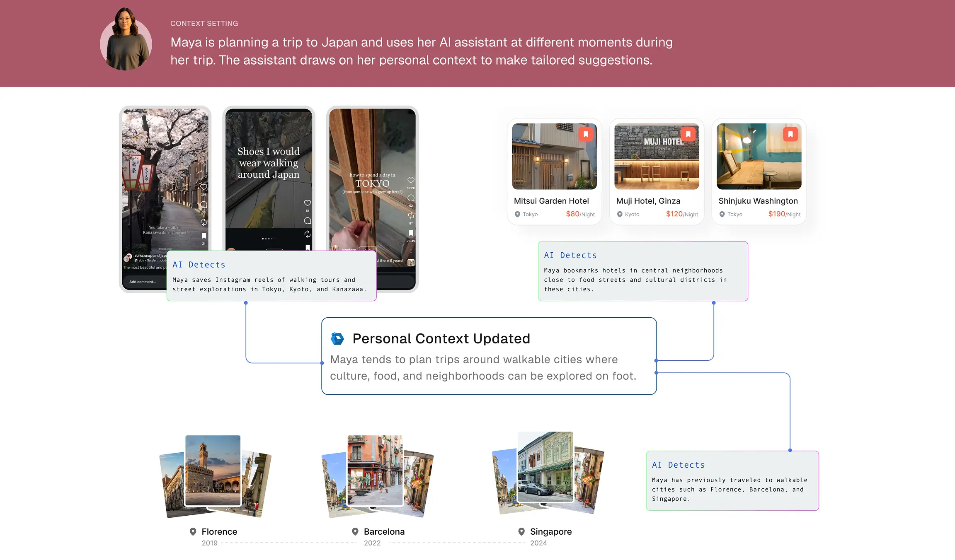Open the Muji Hotel Ginza photo

(x=657, y=156)
